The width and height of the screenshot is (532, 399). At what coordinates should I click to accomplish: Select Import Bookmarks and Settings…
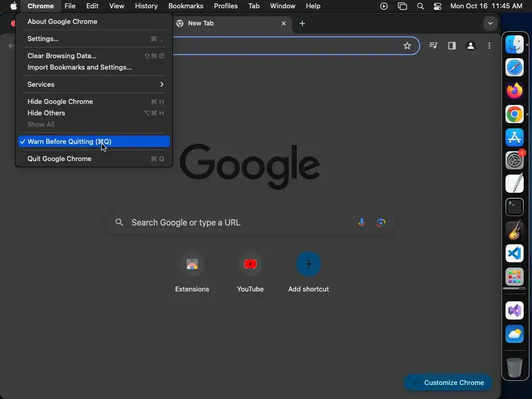point(94,67)
